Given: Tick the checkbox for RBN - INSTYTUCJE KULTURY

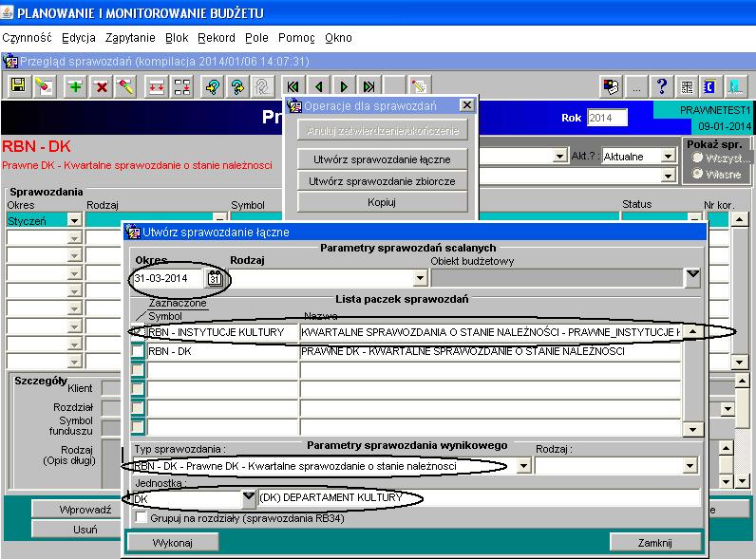Looking at the screenshot, I should point(138,332).
